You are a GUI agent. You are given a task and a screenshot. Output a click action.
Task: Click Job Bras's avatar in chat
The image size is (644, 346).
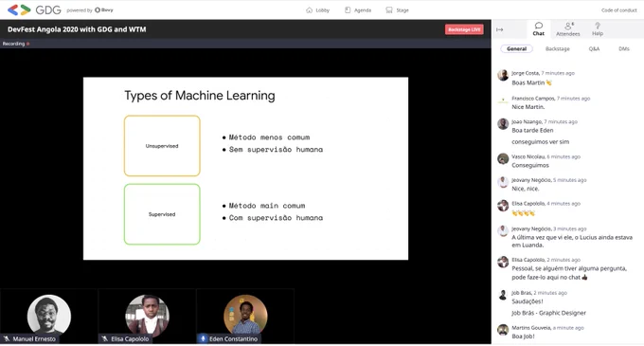pos(503,295)
